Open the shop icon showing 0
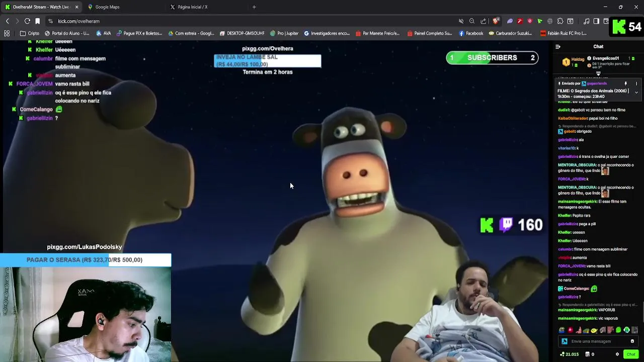This screenshot has height=362, width=644. (590, 354)
